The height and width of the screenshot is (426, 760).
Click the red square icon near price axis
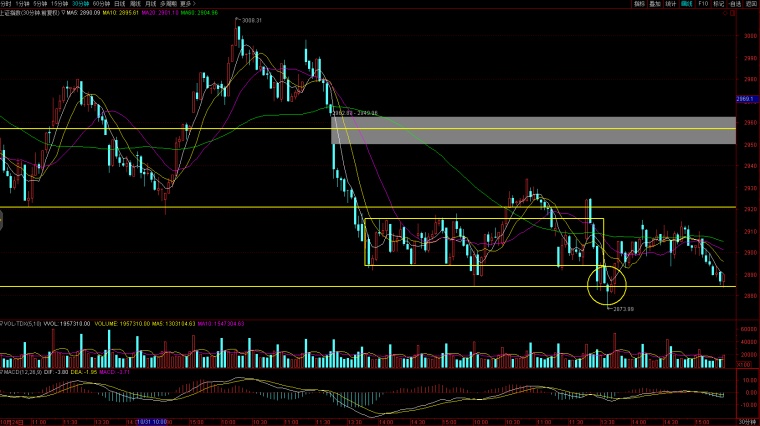pyautogui.click(x=733, y=13)
